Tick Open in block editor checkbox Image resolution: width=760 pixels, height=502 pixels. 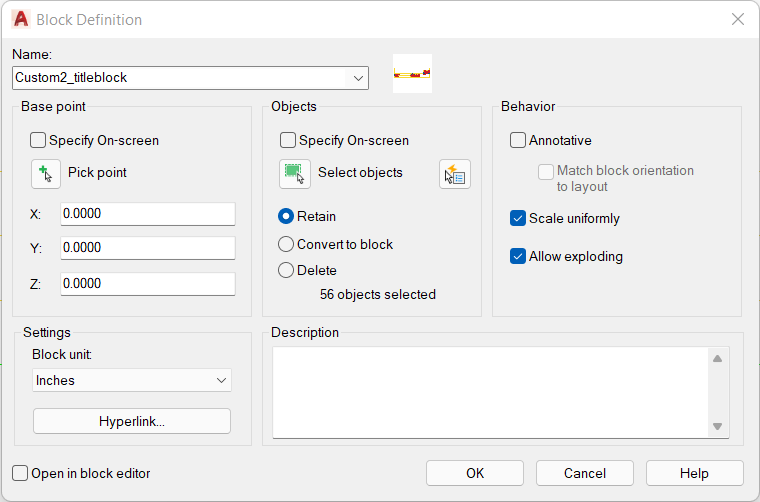[x=20, y=473]
